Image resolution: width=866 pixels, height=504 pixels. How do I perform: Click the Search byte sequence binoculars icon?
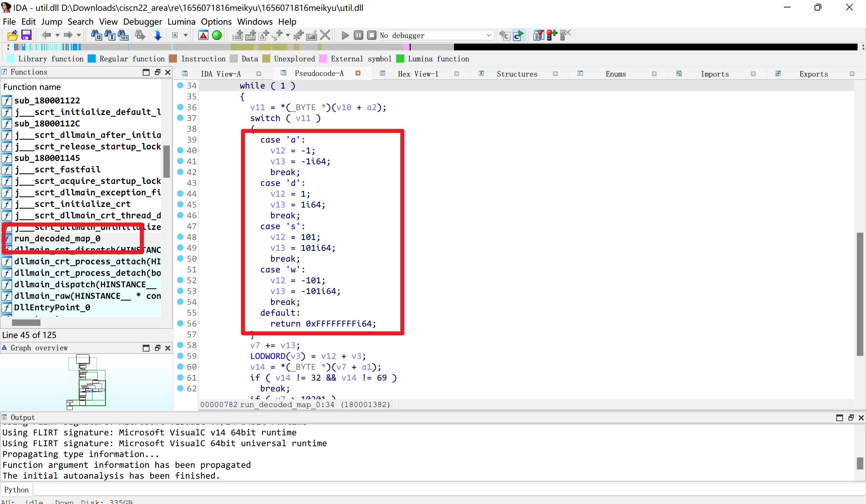point(123,35)
